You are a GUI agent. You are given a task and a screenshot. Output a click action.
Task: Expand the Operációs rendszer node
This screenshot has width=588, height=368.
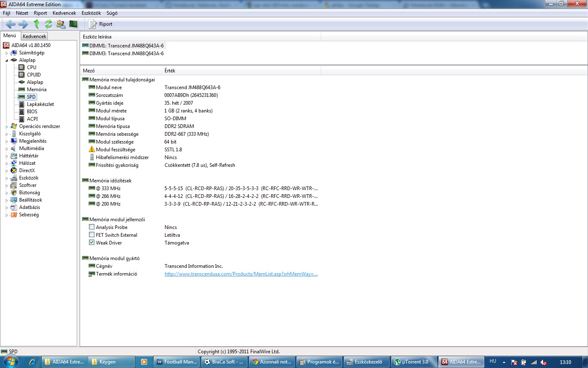7,127
